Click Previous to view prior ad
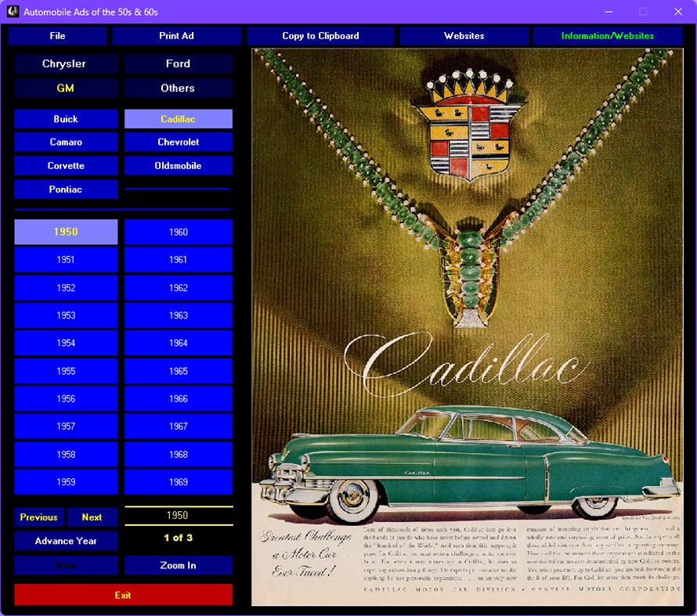Viewport: 697px width, 616px height. pyautogui.click(x=38, y=517)
